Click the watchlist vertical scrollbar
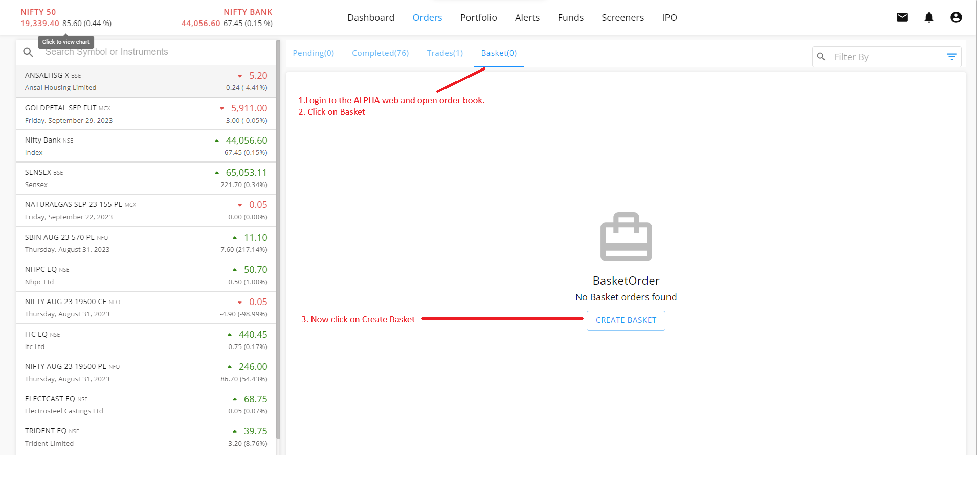 click(x=278, y=240)
